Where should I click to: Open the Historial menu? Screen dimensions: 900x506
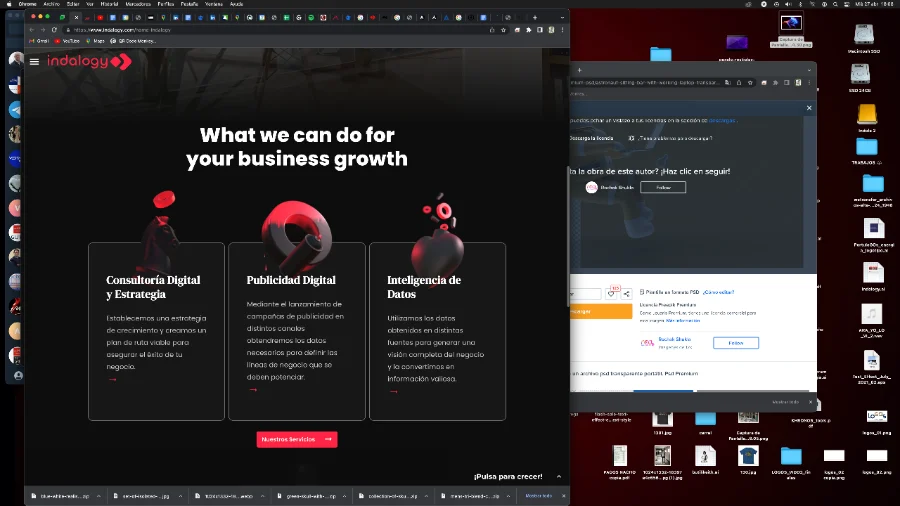click(x=109, y=4)
